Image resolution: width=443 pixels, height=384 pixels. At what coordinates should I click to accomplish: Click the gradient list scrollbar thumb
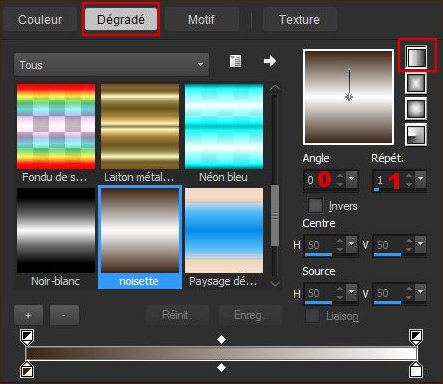pos(275,216)
